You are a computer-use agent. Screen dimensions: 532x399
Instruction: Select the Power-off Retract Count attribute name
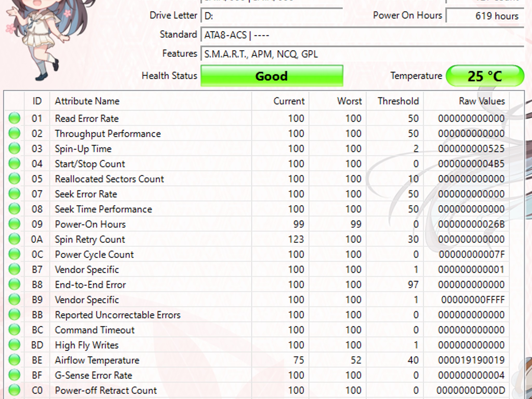[106, 390]
